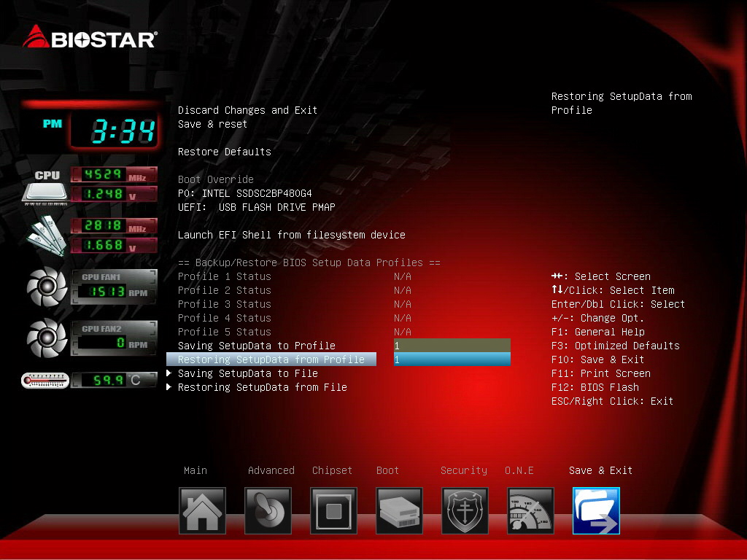Viewport: 747px width, 560px height.
Task: Switch to the Security tab label
Action: coord(463,470)
